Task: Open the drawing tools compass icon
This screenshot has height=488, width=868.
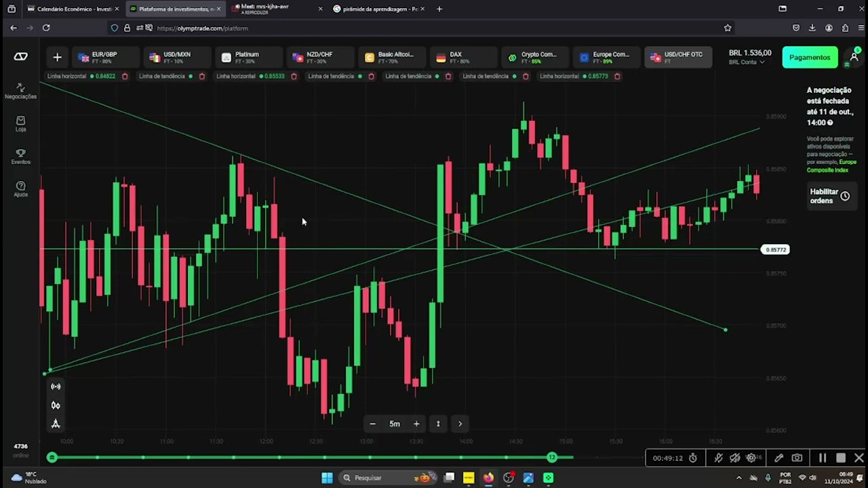Action: point(56,424)
